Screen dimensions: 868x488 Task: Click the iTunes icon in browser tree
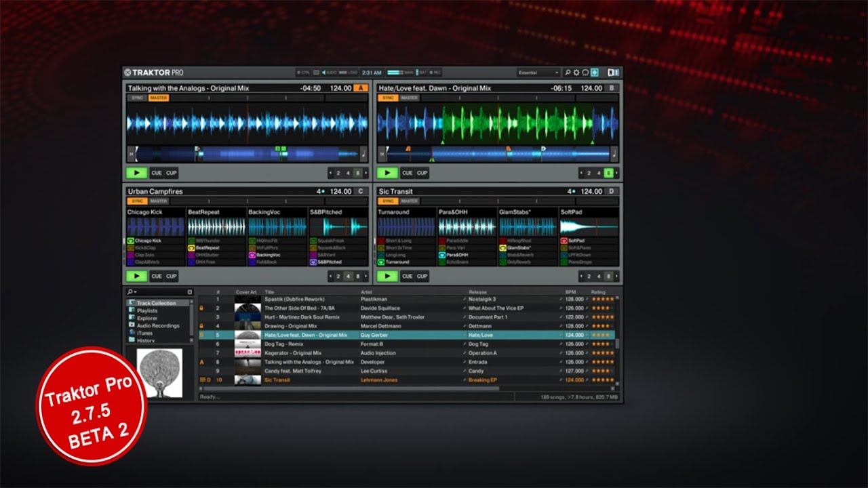pyautogui.click(x=132, y=333)
